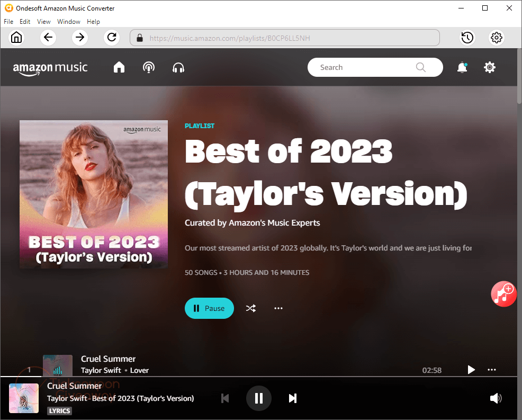Click Cruel Summer title in track list
The image size is (522, 420).
108,359
